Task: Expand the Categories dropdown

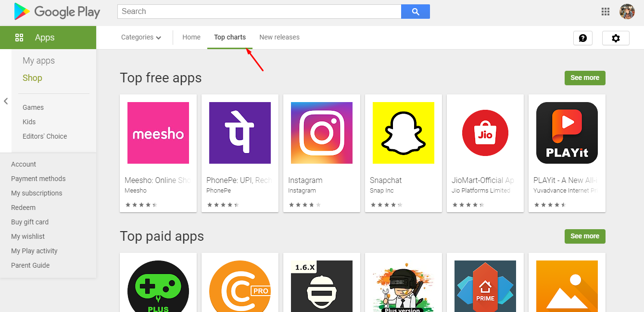Action: click(x=141, y=37)
